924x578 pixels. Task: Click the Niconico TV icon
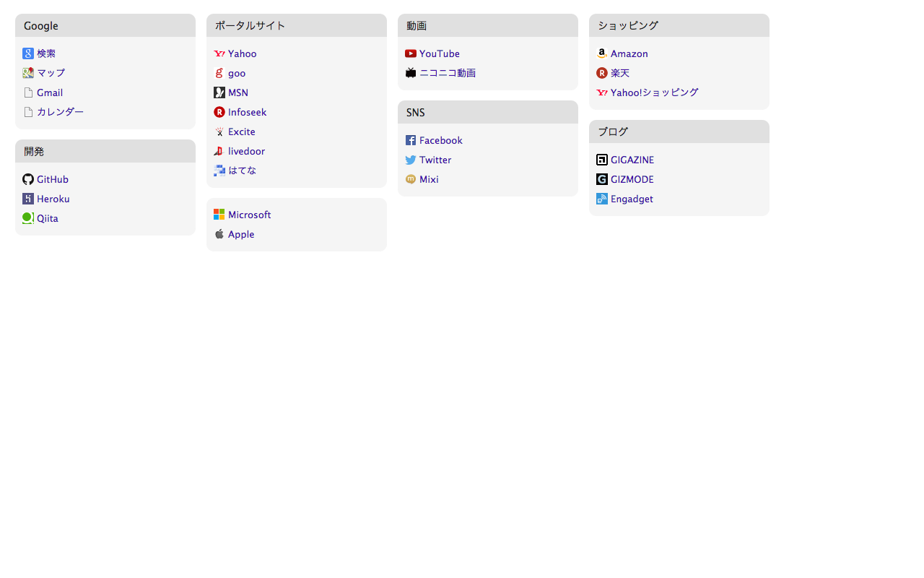coord(411,73)
